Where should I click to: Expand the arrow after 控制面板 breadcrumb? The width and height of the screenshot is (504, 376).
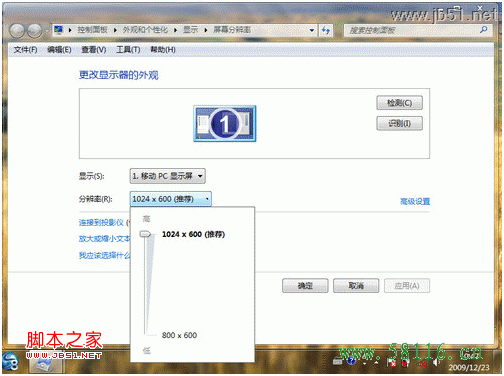click(115, 30)
